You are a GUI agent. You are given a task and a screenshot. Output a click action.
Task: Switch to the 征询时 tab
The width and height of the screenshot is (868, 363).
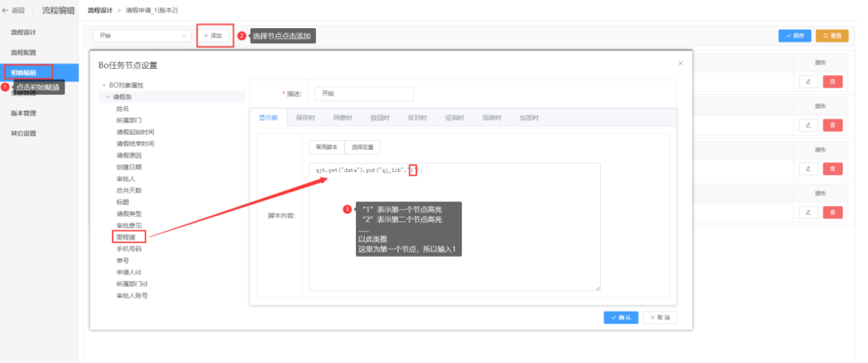tap(454, 118)
